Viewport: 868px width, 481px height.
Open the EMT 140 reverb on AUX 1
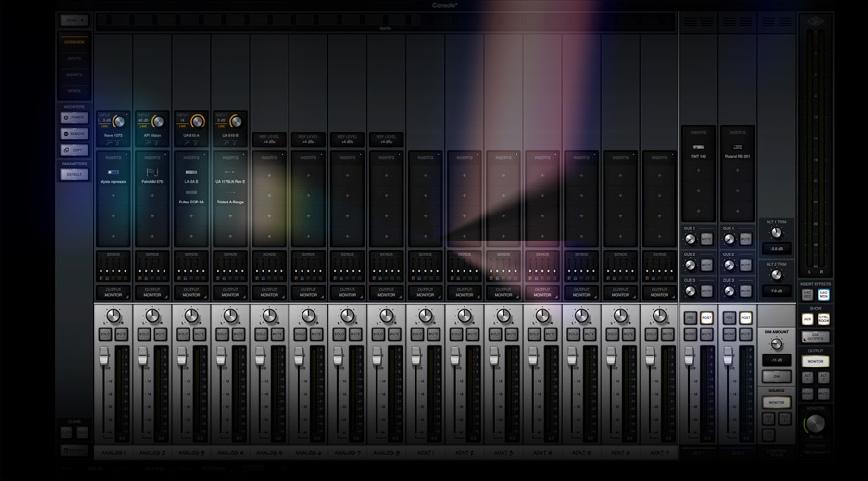pos(698,147)
